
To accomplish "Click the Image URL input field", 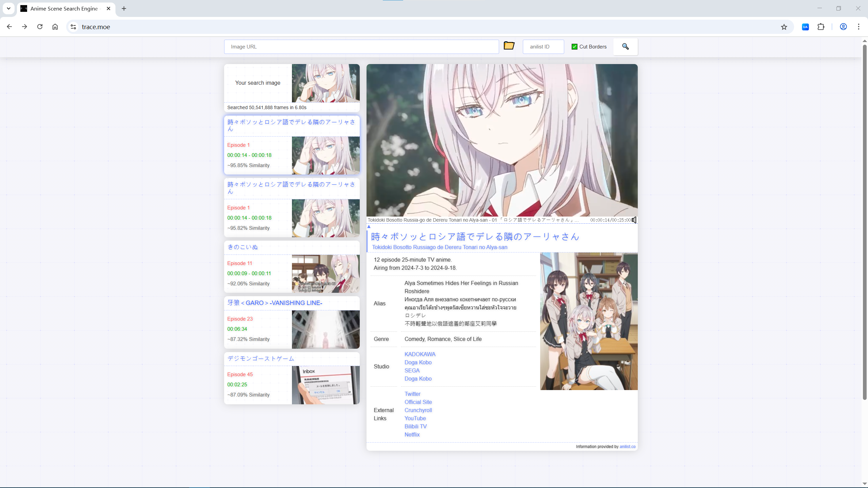I will pyautogui.click(x=361, y=47).
